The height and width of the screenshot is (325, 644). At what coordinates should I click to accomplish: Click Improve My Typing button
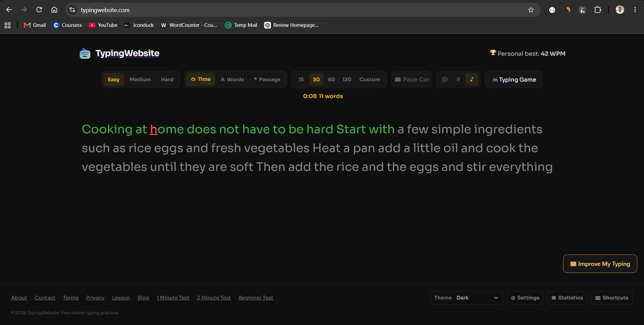coord(600,264)
